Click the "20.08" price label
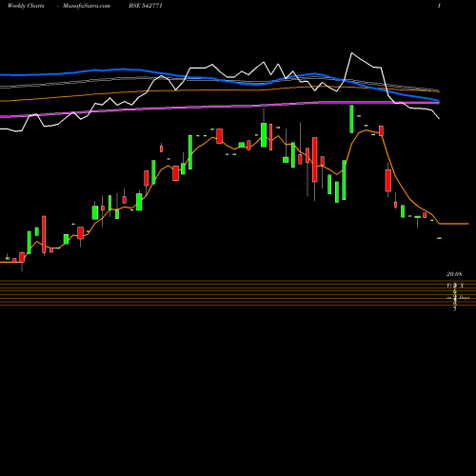The width and height of the screenshot is (476, 476). [454, 274]
